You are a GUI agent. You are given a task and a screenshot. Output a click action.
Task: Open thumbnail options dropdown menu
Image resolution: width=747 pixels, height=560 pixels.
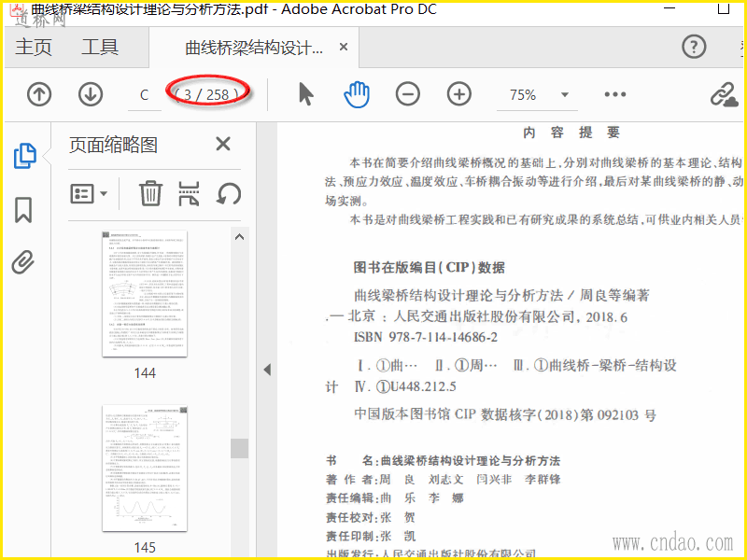89,194
